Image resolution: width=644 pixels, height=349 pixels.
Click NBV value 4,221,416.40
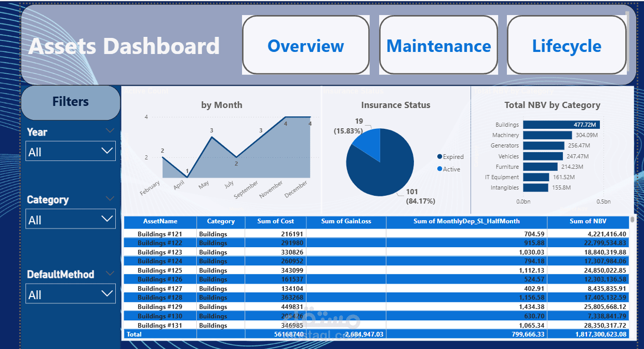[x=606, y=234]
